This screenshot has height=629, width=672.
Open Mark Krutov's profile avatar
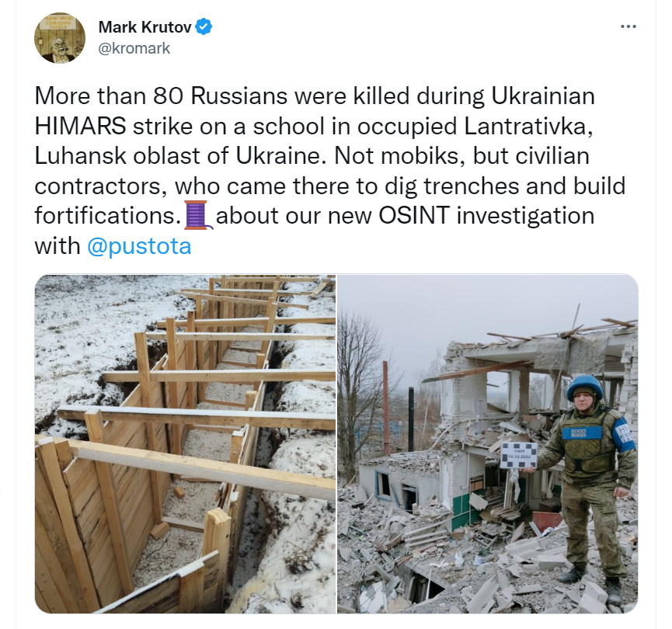point(60,38)
